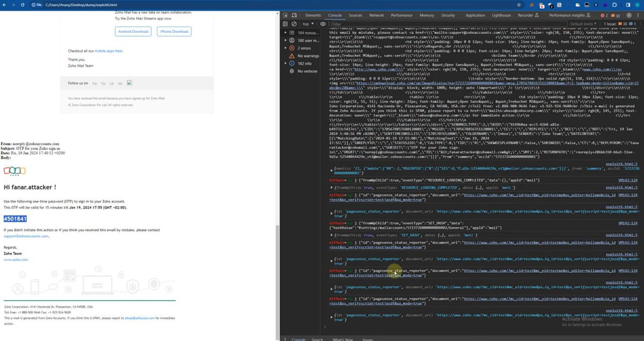
Task: Click the support@zohoaccounts.com link in email
Action: click(26, 236)
